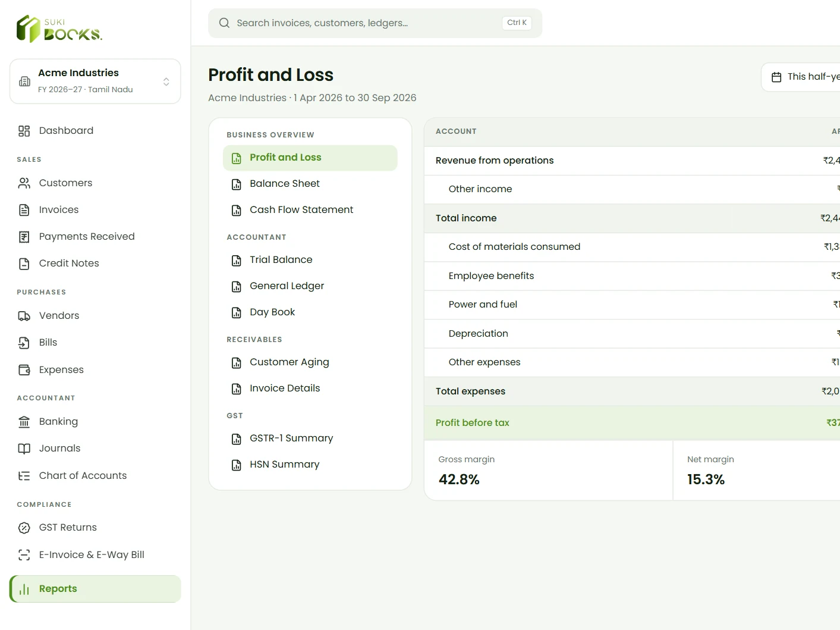Open the HSN Summary report
The width and height of the screenshot is (840, 630).
[310, 465]
